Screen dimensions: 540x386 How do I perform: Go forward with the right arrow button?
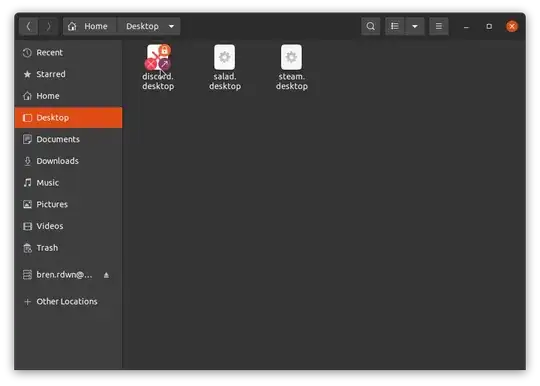pyautogui.click(x=48, y=26)
